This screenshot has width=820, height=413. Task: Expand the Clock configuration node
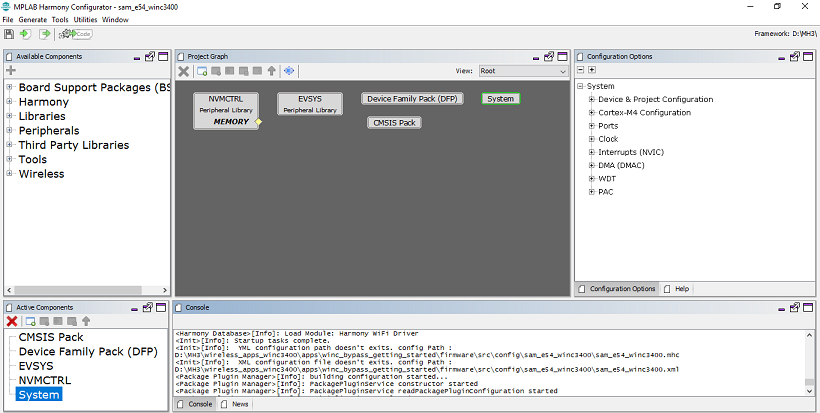click(591, 139)
